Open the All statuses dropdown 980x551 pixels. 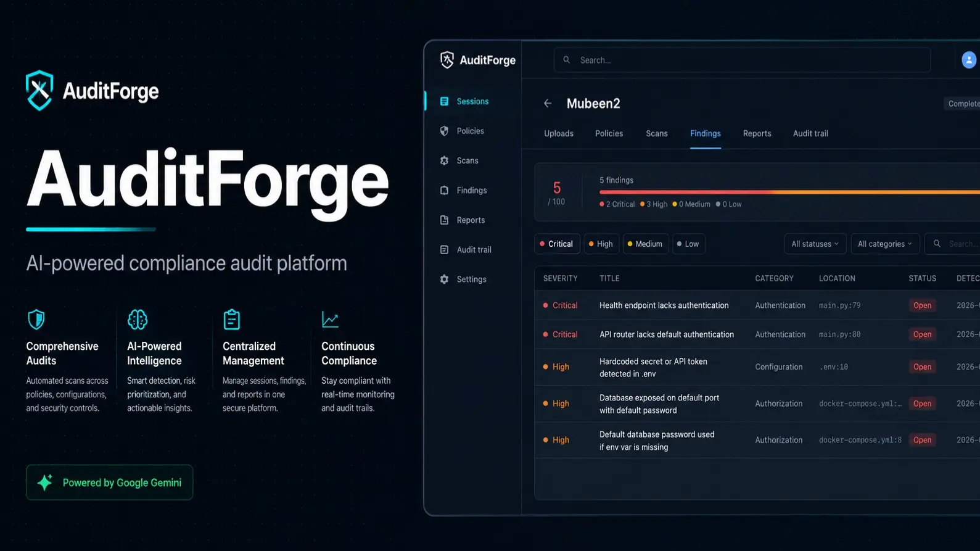815,244
